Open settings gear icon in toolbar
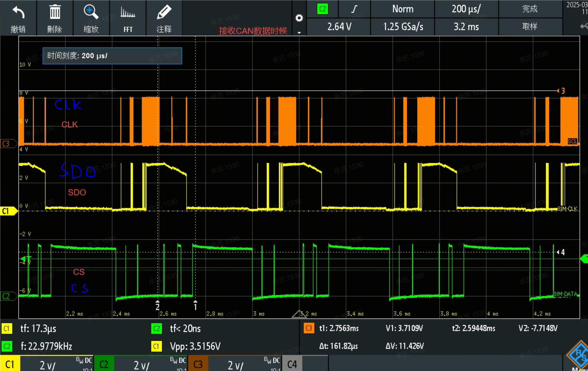This screenshot has height=371, width=588. 299,18
